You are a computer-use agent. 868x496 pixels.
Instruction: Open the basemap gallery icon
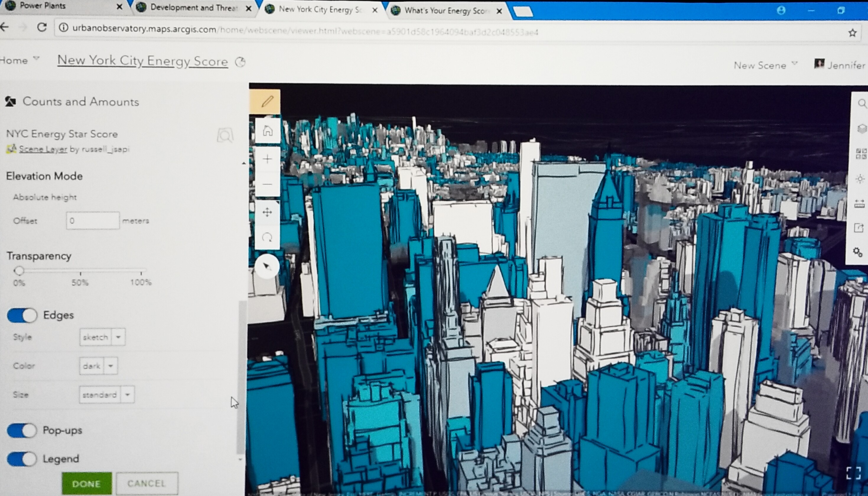pyautogui.click(x=861, y=154)
